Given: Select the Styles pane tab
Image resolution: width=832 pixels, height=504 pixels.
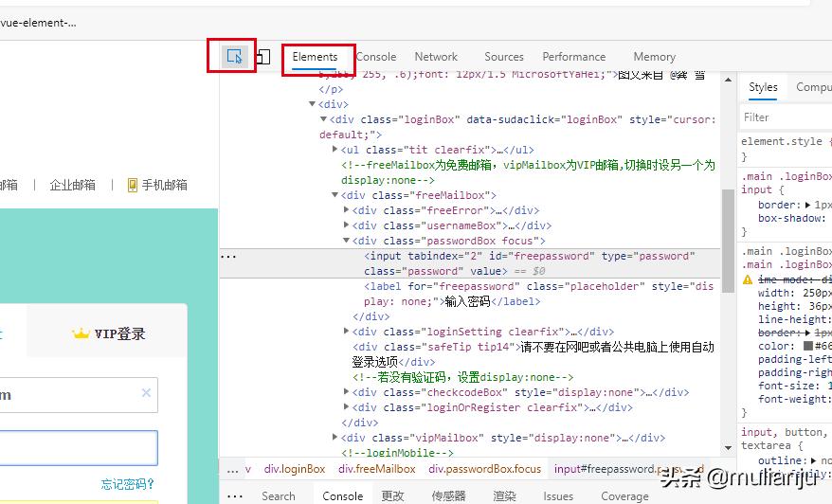Looking at the screenshot, I should [x=763, y=87].
